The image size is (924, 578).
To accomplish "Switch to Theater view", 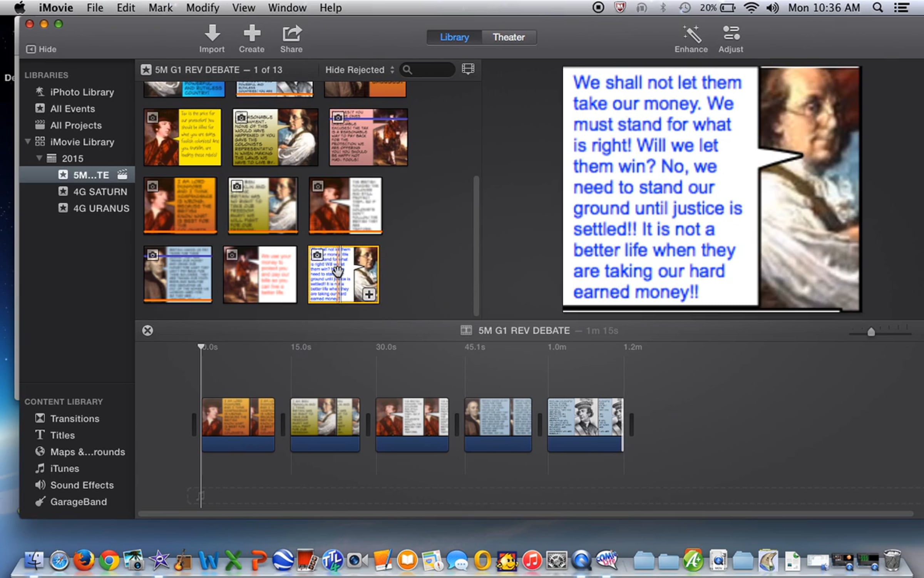I will (509, 37).
